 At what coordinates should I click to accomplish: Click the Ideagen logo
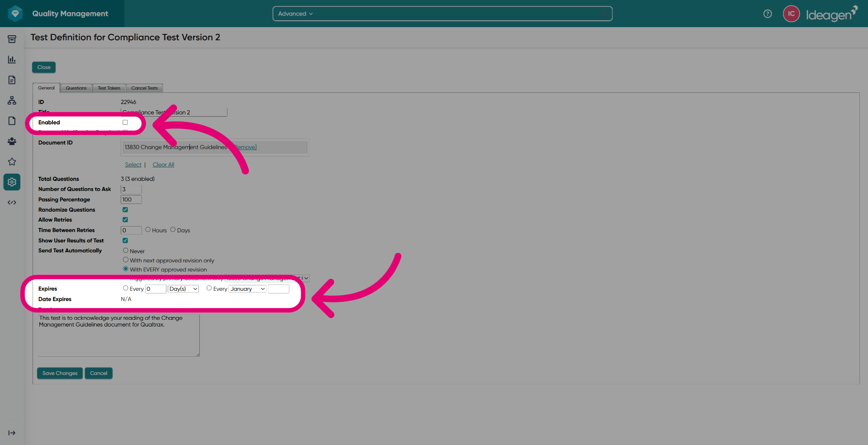[x=832, y=14]
